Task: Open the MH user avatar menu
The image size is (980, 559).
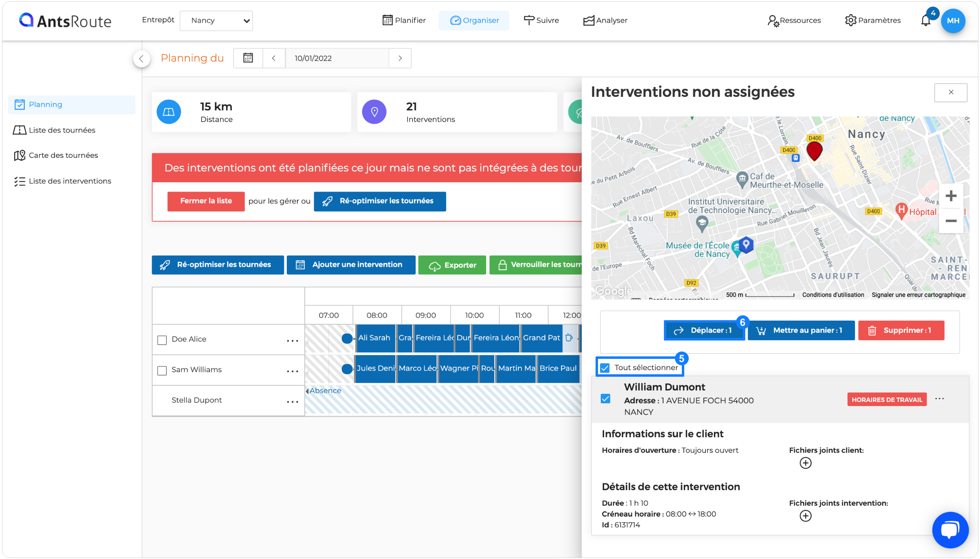Action: [x=953, y=21]
